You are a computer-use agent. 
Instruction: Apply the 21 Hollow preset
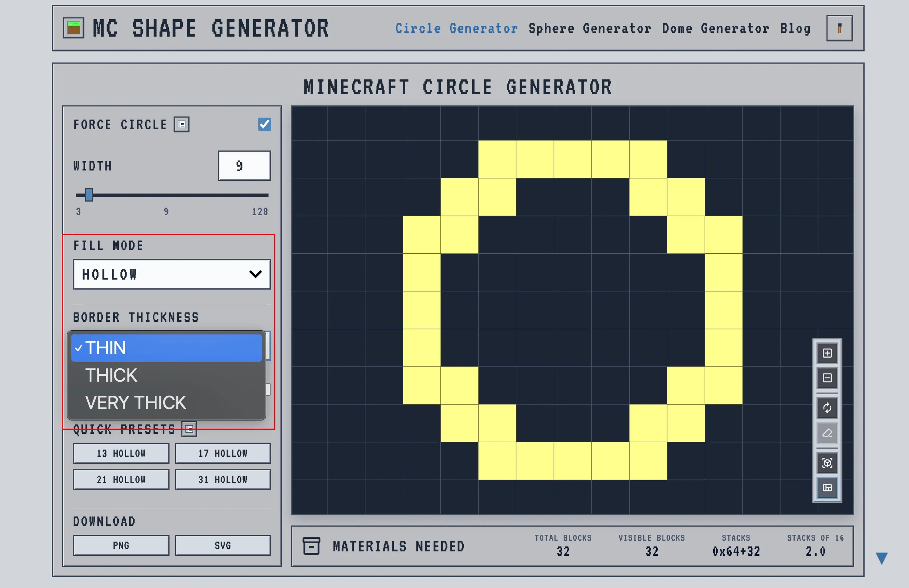pos(121,479)
